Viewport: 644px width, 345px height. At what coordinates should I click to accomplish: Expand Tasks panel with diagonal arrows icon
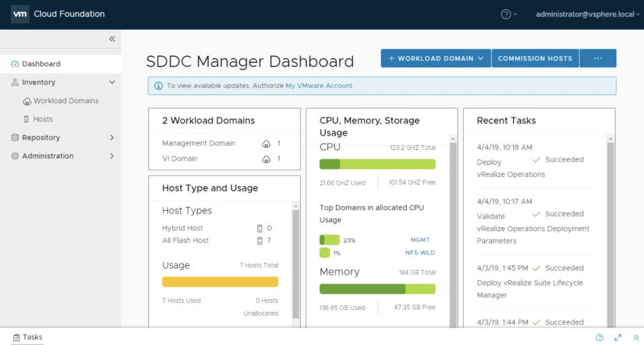pyautogui.click(x=618, y=338)
